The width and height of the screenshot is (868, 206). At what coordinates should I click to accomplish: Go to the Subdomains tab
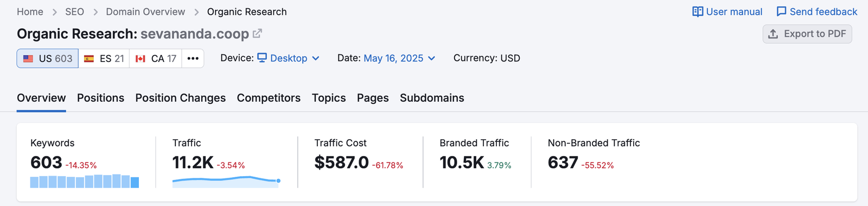pyautogui.click(x=432, y=98)
